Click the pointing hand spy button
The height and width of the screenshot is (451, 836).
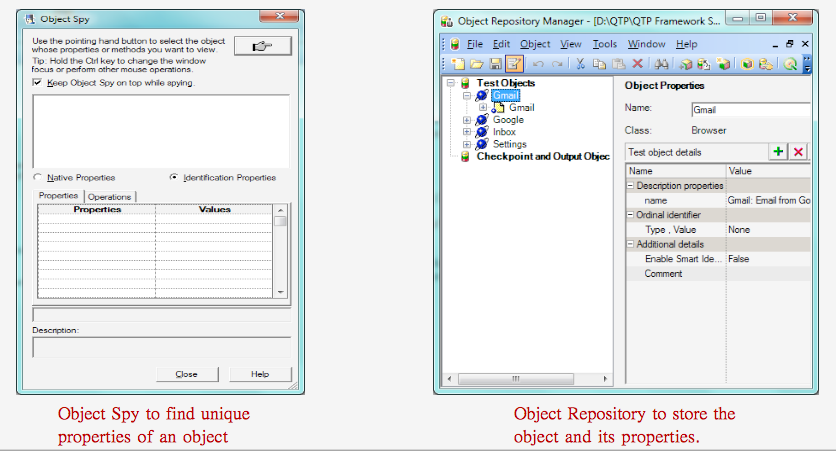[x=262, y=46]
